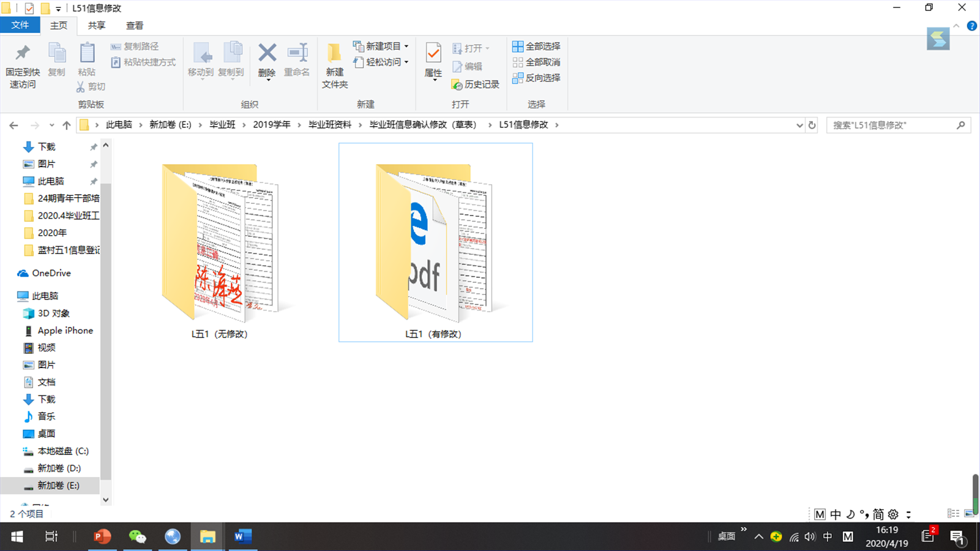
Task: Click the Delete (删除) ribbon icon
Action: point(267,59)
